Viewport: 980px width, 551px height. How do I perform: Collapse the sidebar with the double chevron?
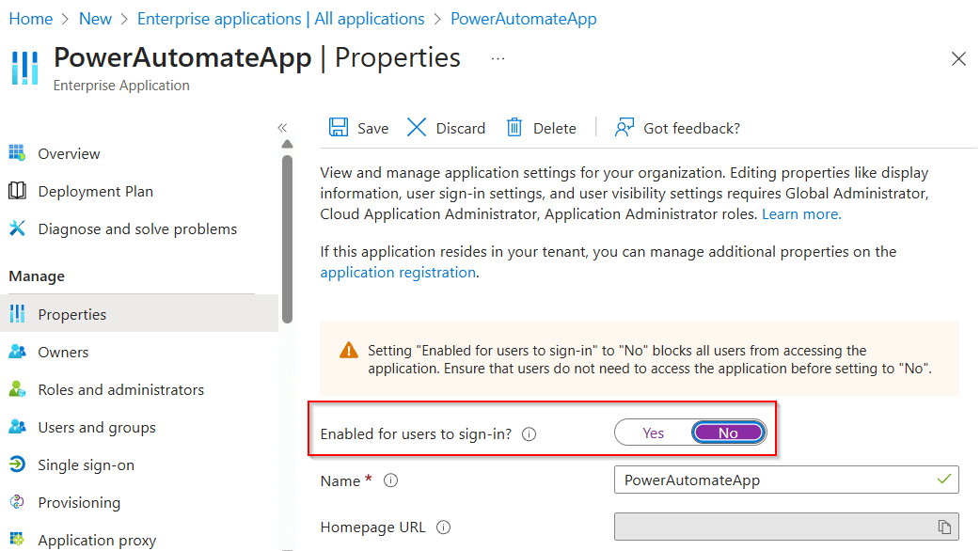click(x=282, y=126)
